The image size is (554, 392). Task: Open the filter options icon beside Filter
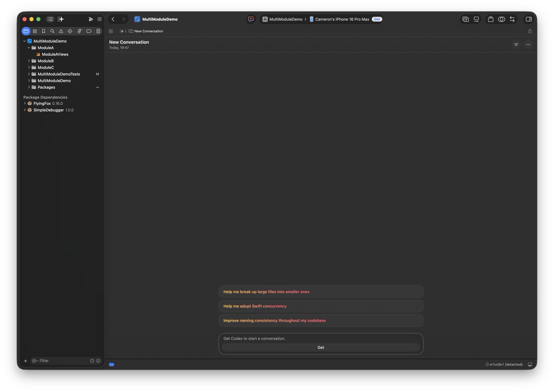35,361
